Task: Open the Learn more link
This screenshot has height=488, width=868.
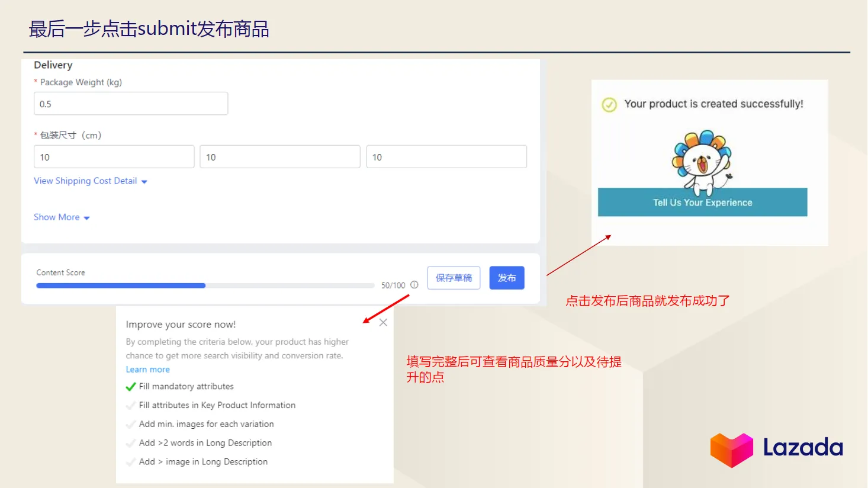Action: pos(147,369)
